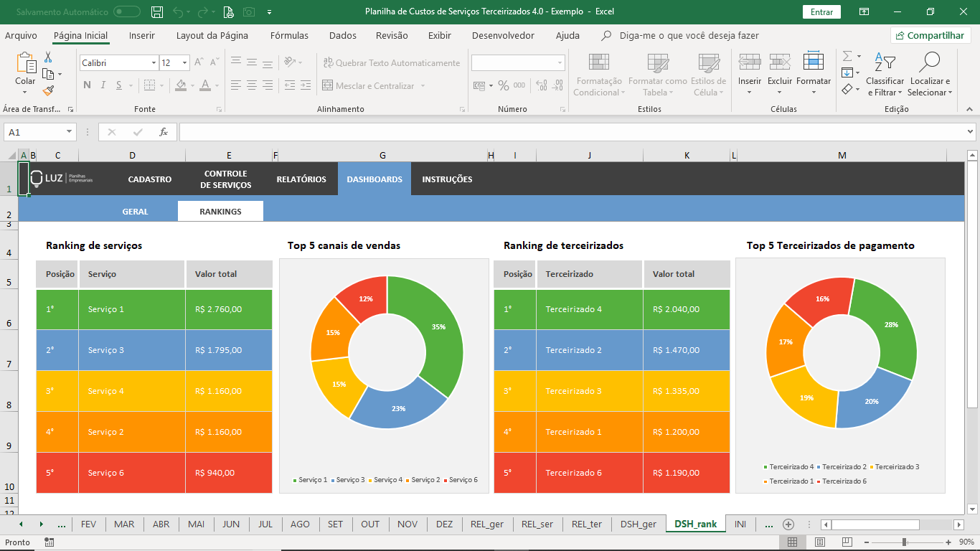Screen dimensions: 980x551
Task: Click the GERAL dashboard navigation button
Action: coord(135,212)
